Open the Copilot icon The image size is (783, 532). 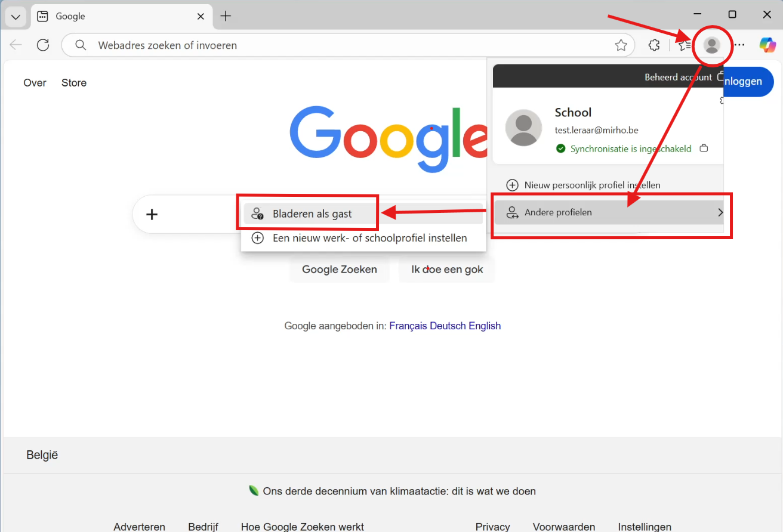(767, 45)
